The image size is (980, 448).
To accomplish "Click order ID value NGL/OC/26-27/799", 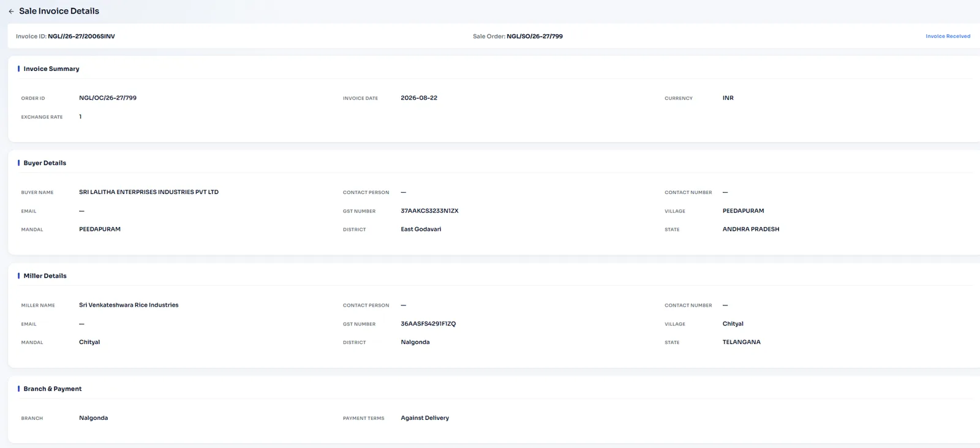I will pos(108,98).
